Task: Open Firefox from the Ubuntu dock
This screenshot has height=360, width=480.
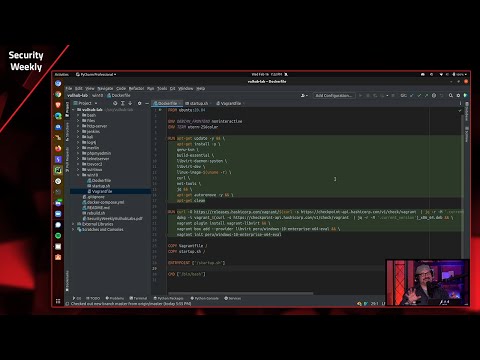Action: [x=58, y=148]
